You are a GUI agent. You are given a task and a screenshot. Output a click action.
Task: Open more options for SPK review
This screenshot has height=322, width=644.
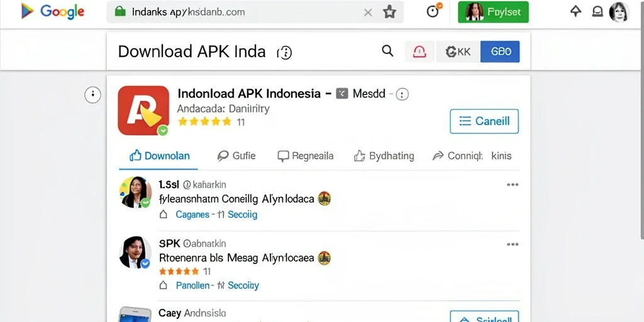(513, 245)
